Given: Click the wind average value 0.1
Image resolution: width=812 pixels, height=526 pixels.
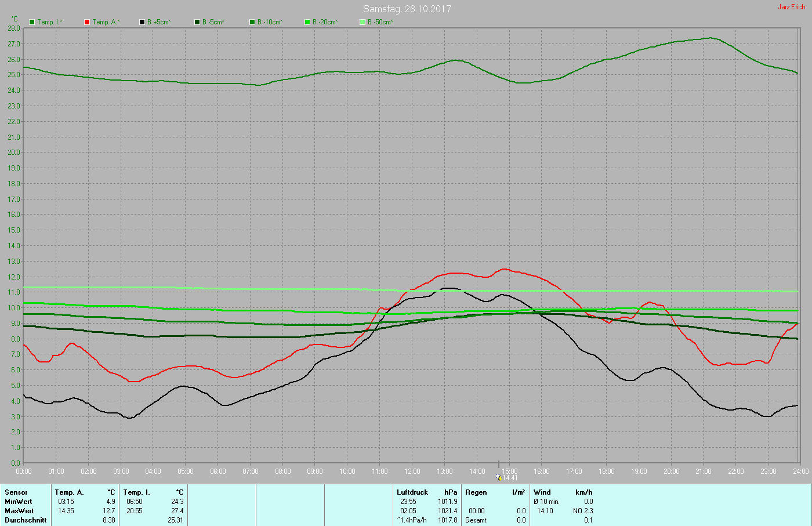Looking at the screenshot, I should point(588,520).
